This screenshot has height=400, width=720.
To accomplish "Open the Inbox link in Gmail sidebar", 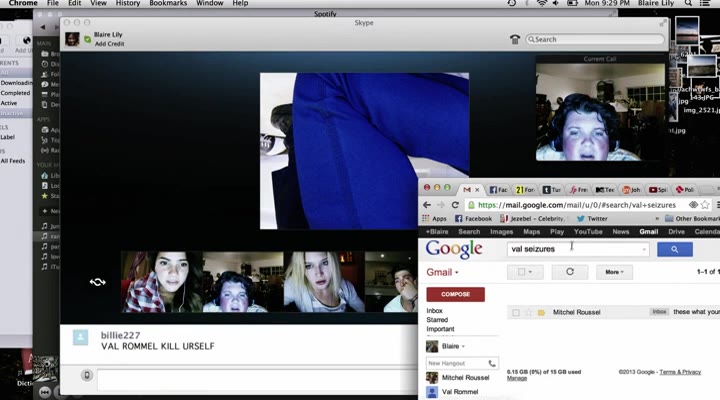I will pyautogui.click(x=434, y=311).
